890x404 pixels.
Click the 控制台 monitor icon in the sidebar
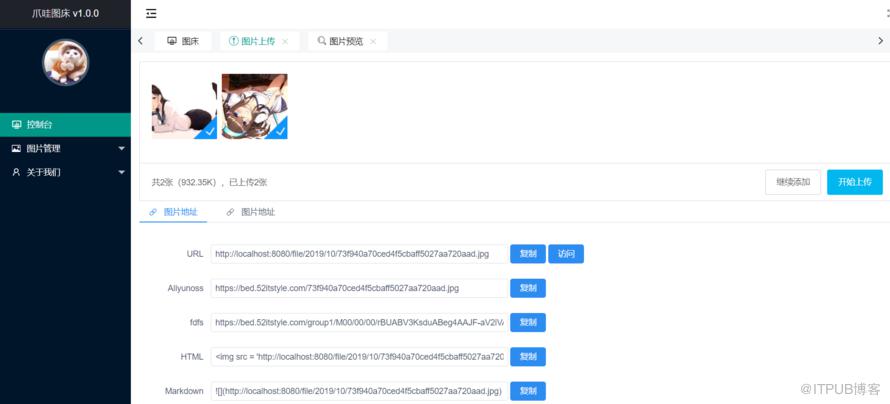pyautogui.click(x=16, y=124)
